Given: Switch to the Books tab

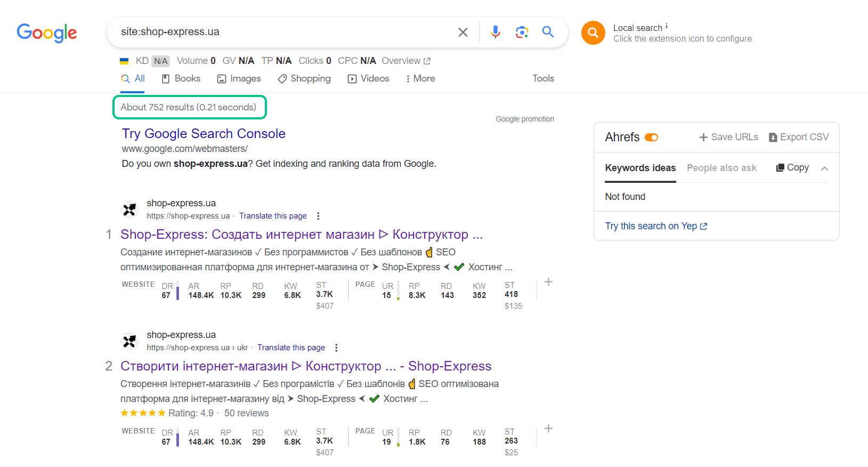Looking at the screenshot, I should click(181, 78).
